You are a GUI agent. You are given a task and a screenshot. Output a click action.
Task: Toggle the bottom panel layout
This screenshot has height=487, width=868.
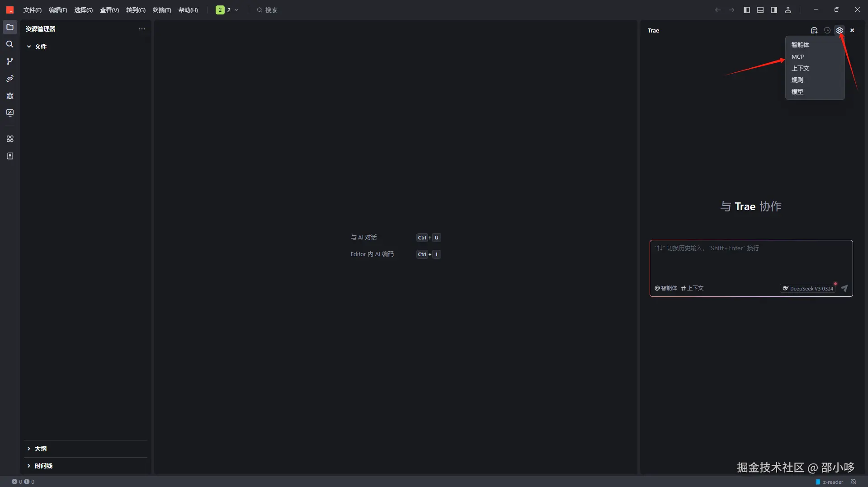[760, 10]
